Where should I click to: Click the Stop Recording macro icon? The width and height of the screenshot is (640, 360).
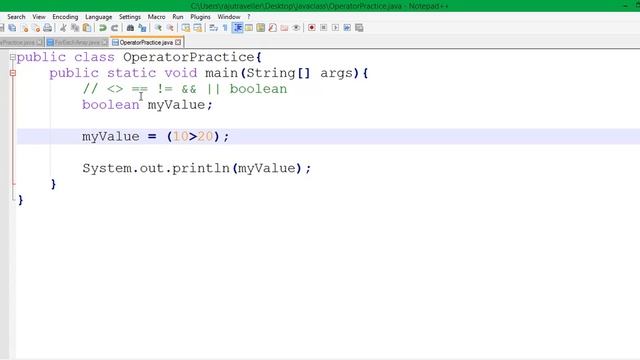(x=324, y=28)
